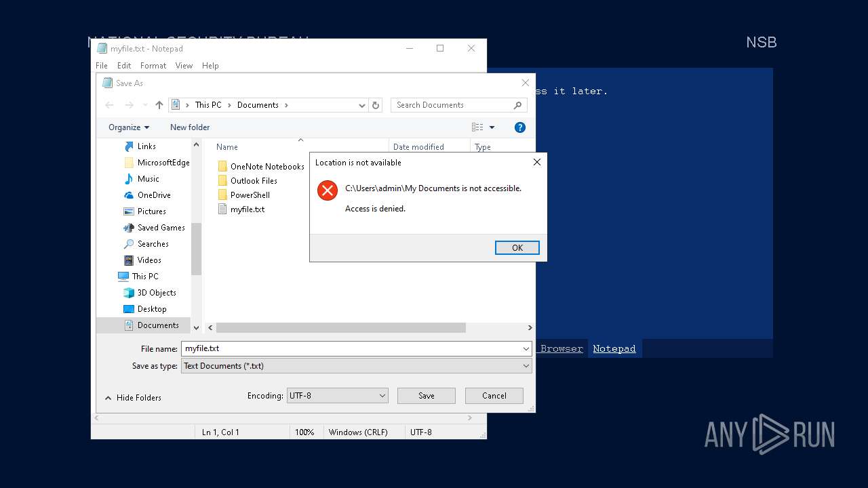Select Pictures in the navigation pane
The width and height of the screenshot is (868, 488).
[152, 211]
